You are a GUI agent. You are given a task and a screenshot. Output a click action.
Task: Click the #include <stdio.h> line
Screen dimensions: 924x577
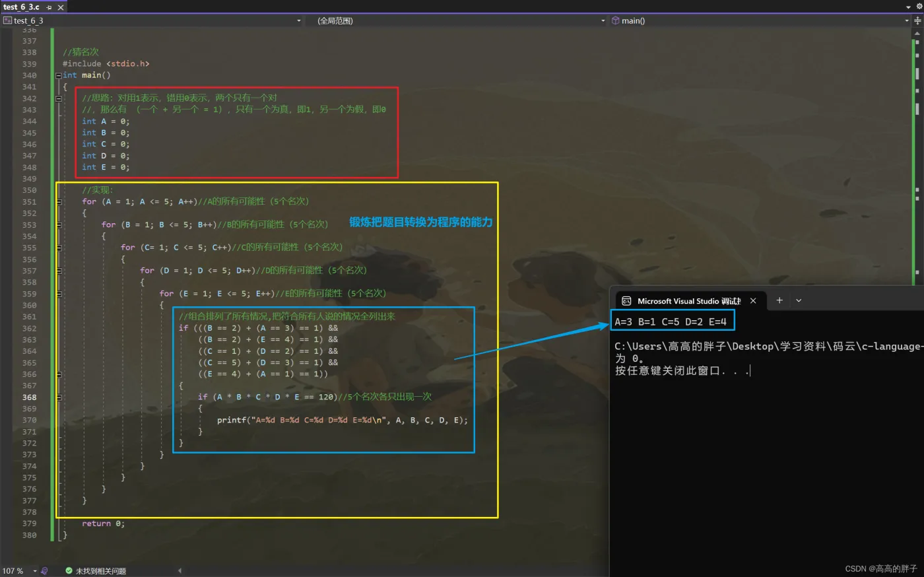pyautogui.click(x=106, y=64)
